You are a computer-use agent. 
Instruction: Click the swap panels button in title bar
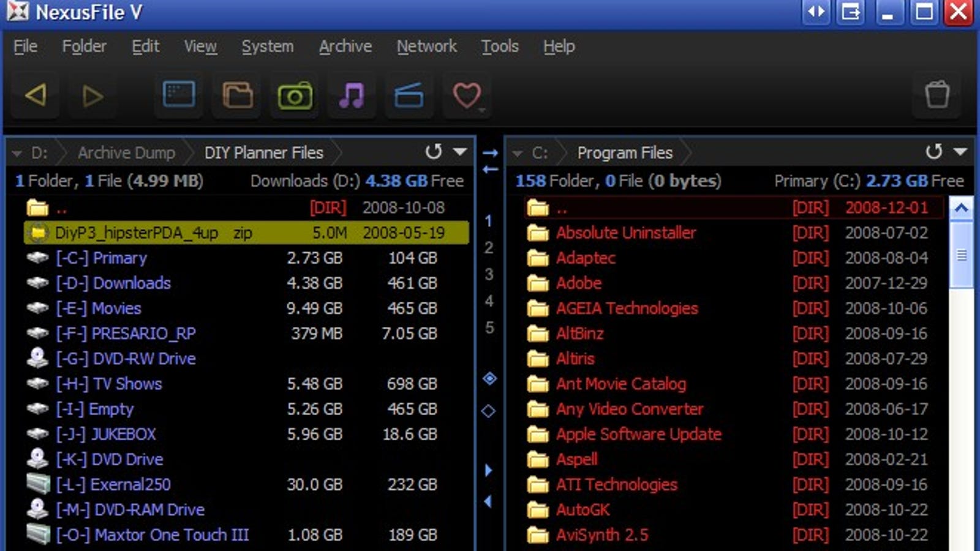(x=816, y=12)
